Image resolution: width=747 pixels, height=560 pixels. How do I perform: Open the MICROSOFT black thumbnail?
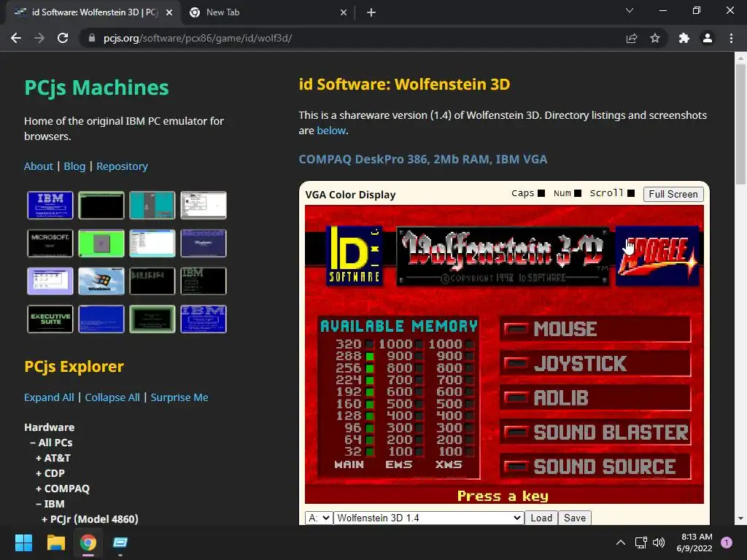(50, 244)
